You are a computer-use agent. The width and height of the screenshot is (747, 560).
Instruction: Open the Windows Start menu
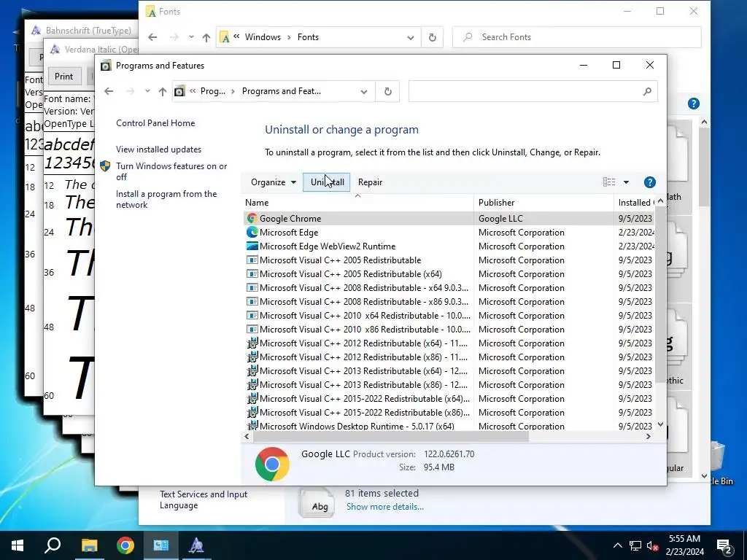(x=18, y=545)
